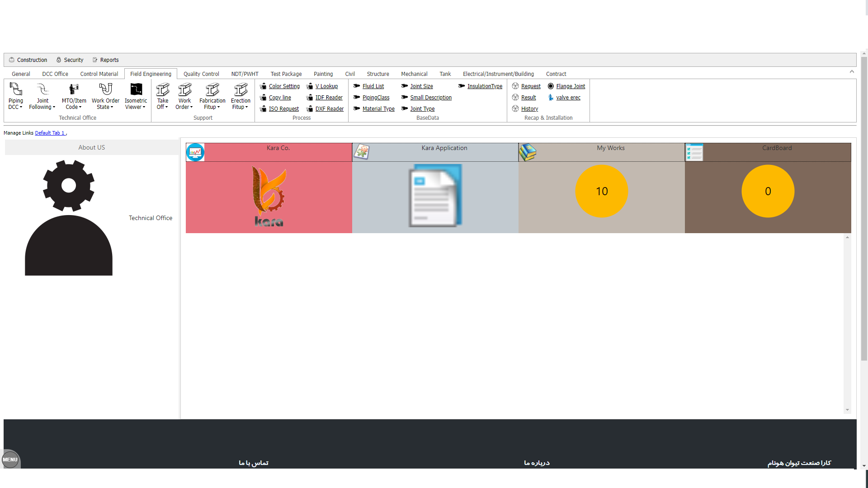Expand the MTO/Item Code dropdown arrow

(x=80, y=108)
